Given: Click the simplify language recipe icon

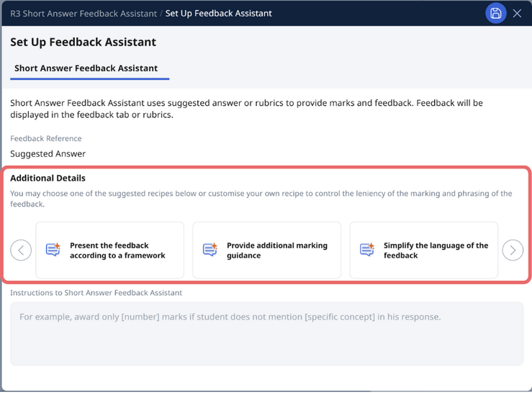Looking at the screenshot, I should tap(367, 250).
